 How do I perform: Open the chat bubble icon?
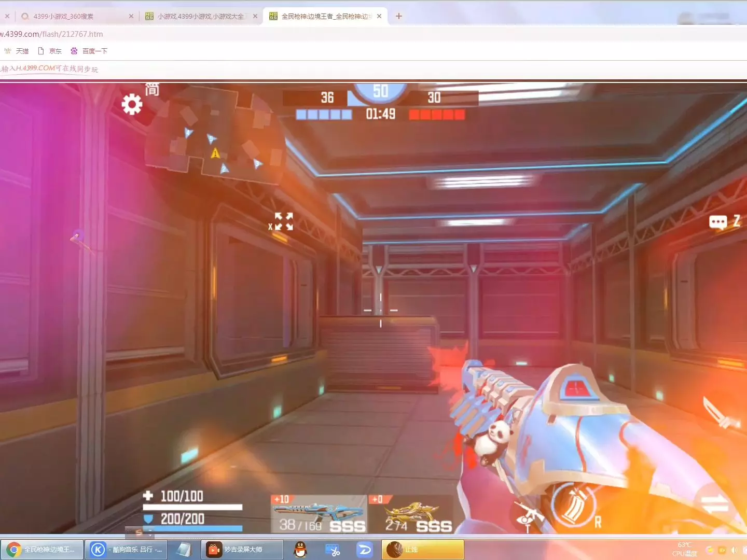point(718,222)
